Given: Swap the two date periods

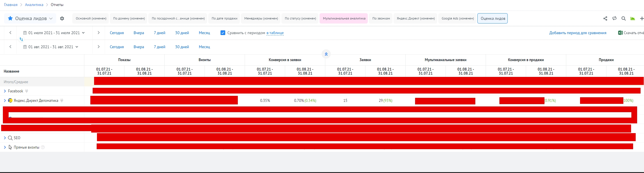Looking at the screenshot, I should (21, 39).
